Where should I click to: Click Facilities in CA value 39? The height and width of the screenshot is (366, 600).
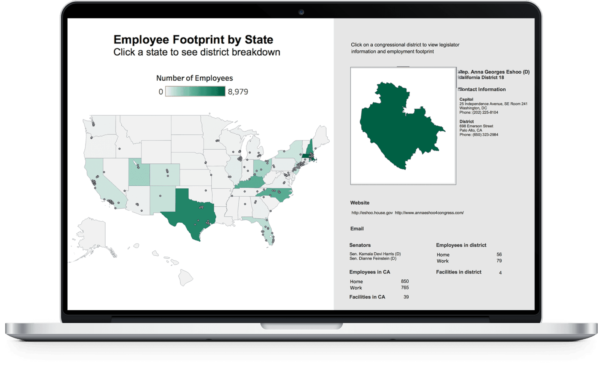pyautogui.click(x=406, y=297)
